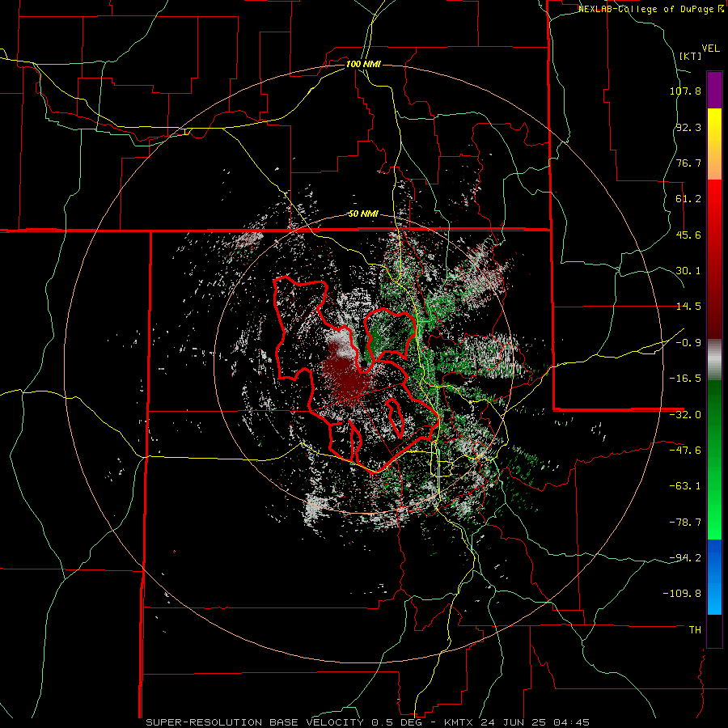The width and height of the screenshot is (728, 728).
Task: Click the dark red outbound velocity blob
Action: pyautogui.click(x=345, y=377)
